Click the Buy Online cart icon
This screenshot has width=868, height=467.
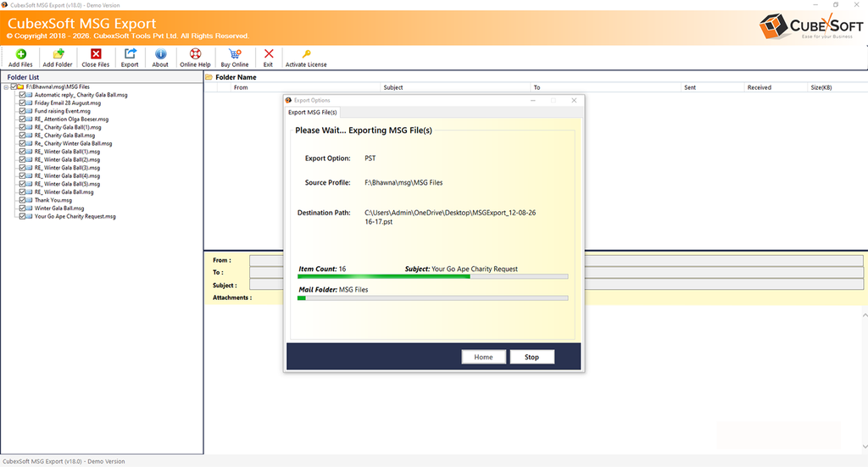coord(235,53)
